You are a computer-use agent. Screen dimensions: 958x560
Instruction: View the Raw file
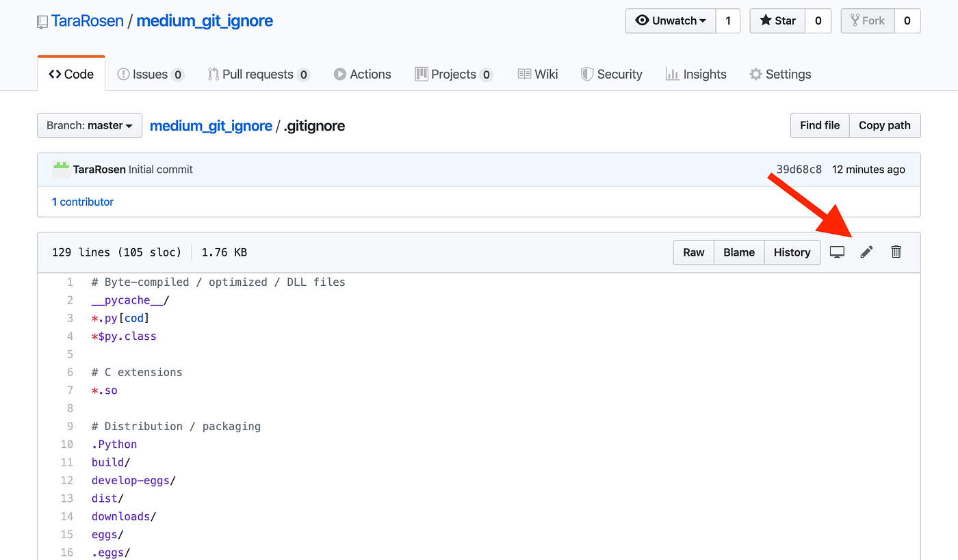click(693, 252)
